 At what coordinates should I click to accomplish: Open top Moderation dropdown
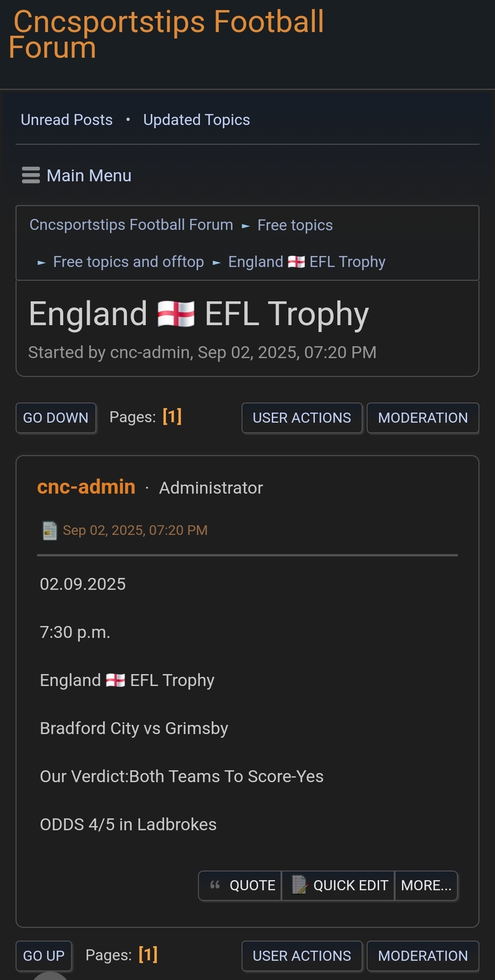(423, 418)
